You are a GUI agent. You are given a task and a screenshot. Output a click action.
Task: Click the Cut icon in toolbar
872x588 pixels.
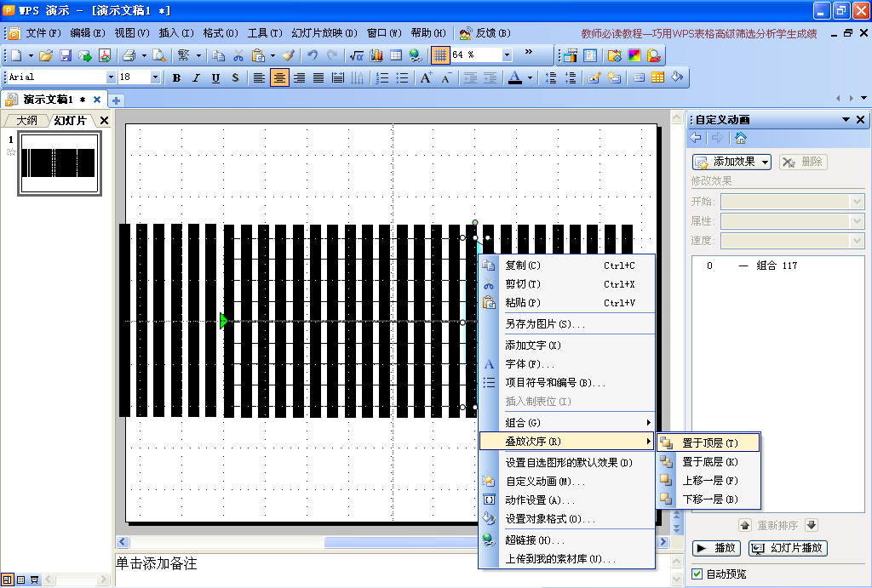click(238, 55)
